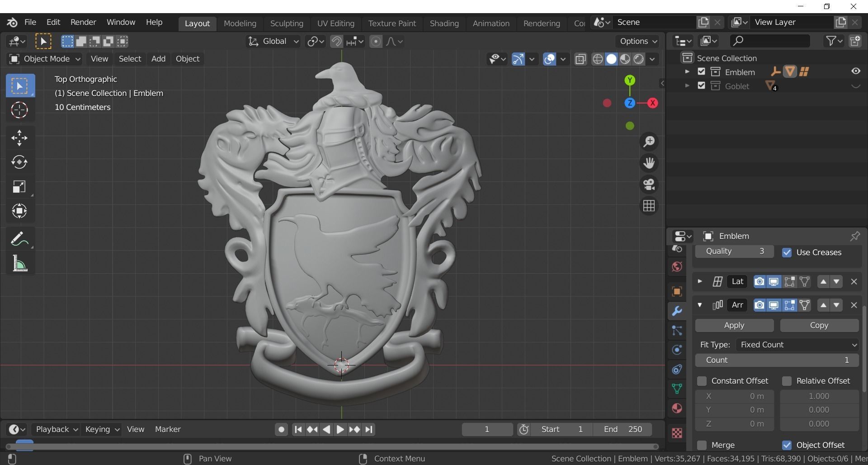Activate the Transform tool
This screenshot has width=868, height=465.
click(19, 211)
